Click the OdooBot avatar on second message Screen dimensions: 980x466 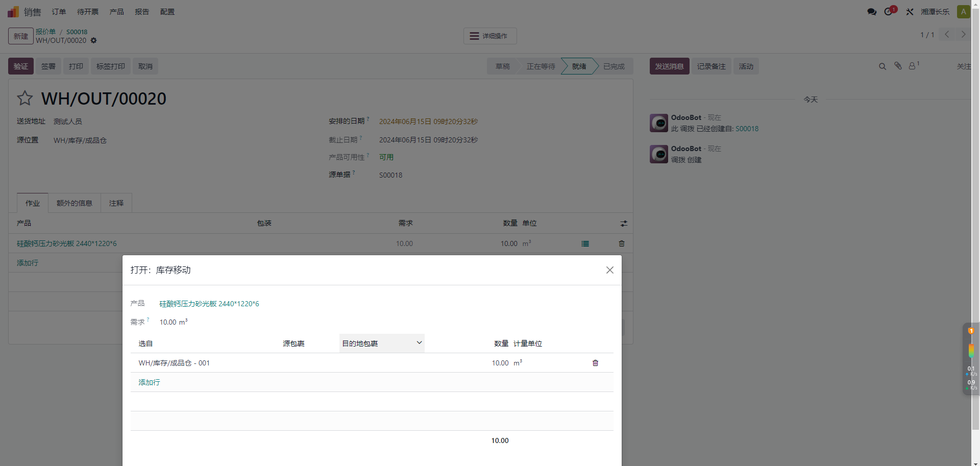[659, 154]
